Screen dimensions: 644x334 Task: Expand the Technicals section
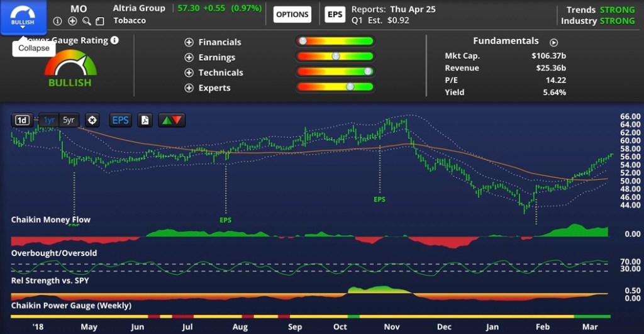189,72
